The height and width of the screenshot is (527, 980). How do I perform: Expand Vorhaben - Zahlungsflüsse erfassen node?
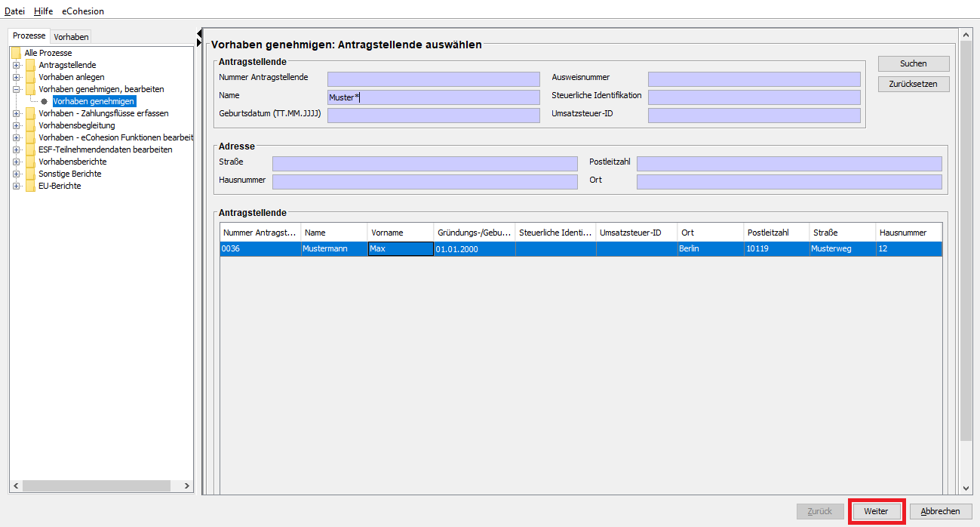tap(16, 113)
